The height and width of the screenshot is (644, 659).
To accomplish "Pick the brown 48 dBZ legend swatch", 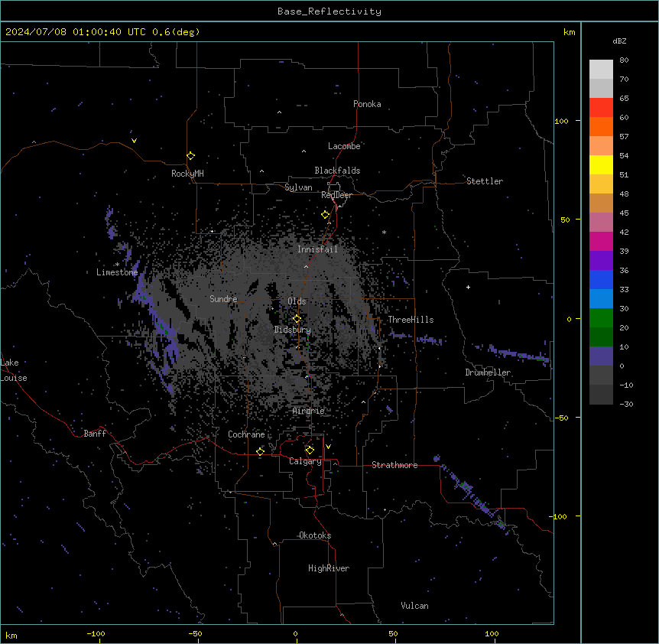I will click(x=601, y=203).
